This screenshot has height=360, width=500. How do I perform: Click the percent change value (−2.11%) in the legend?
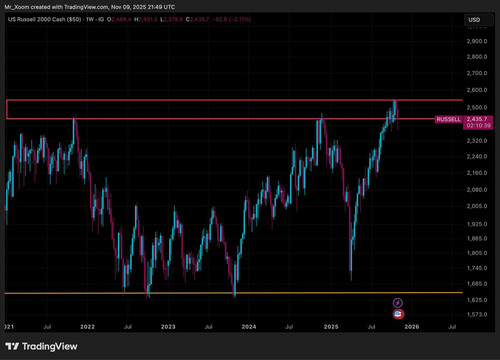point(240,19)
